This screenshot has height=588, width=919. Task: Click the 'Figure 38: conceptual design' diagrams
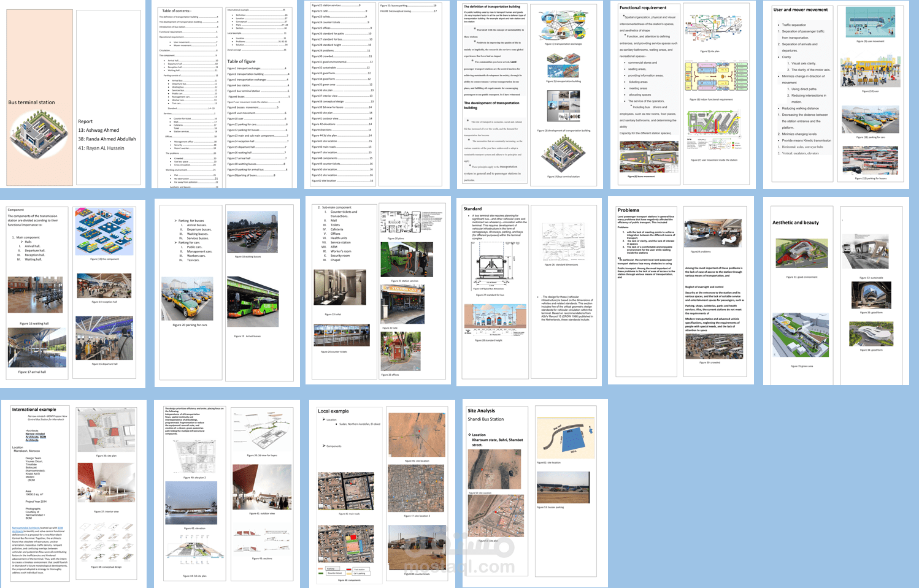(106, 543)
